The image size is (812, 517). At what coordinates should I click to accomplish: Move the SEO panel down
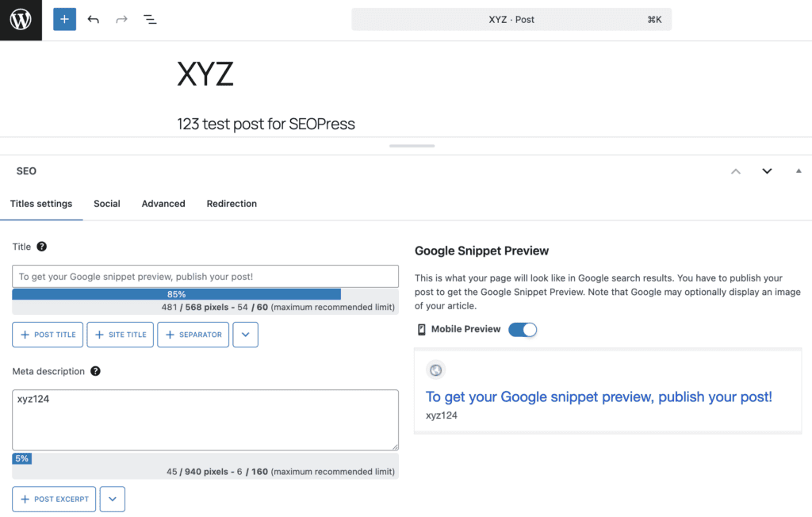pos(767,171)
